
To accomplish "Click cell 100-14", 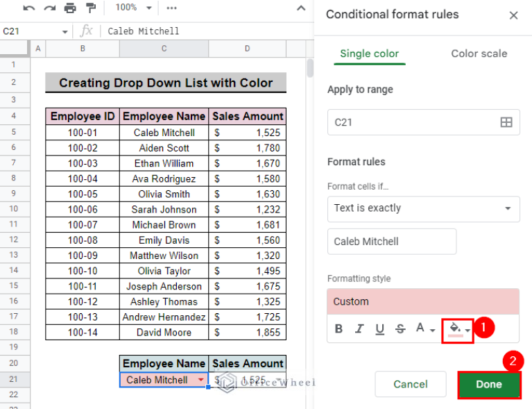I will click(x=83, y=332).
